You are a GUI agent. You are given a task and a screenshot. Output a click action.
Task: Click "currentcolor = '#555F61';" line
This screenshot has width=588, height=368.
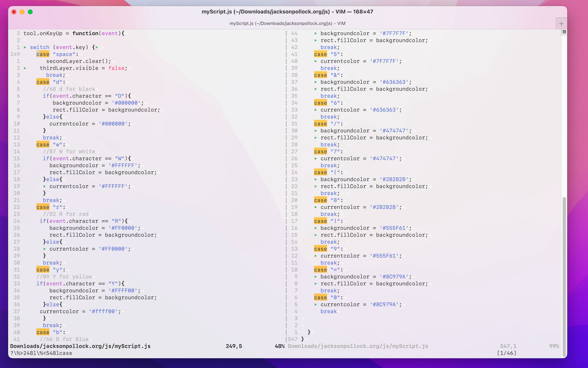click(x=361, y=256)
